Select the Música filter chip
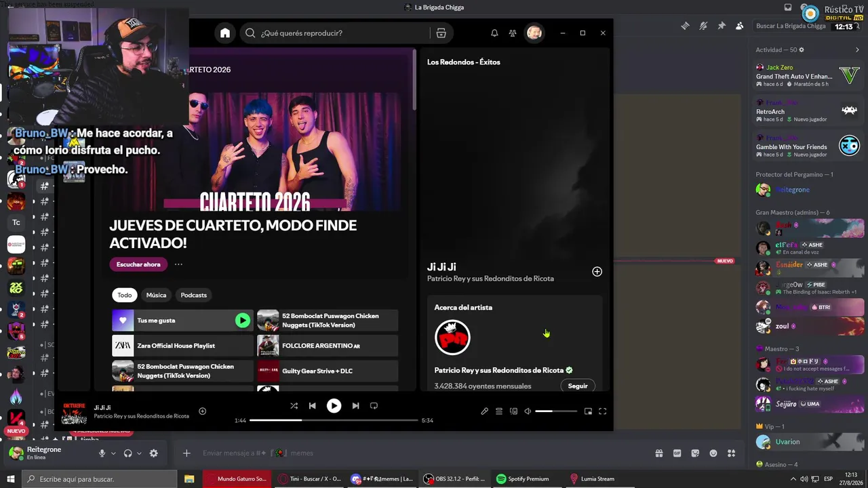The width and height of the screenshot is (868, 488). (156, 295)
